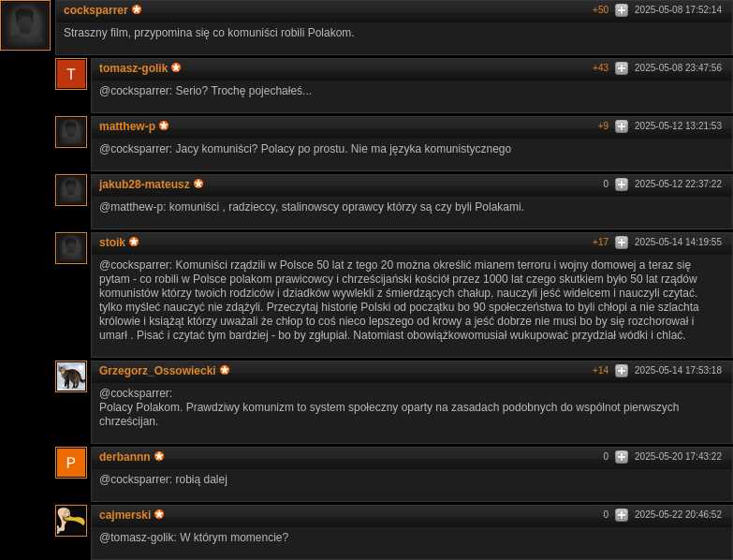Upvote derbannn's comment

pyautogui.click(x=622, y=457)
